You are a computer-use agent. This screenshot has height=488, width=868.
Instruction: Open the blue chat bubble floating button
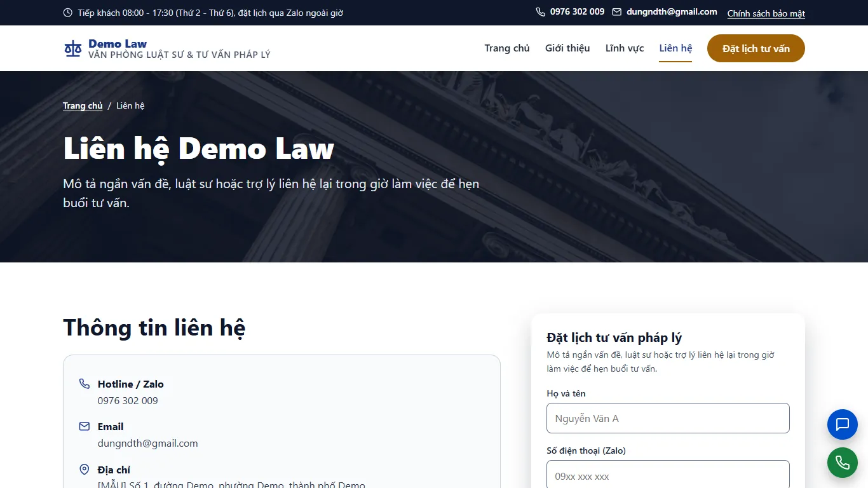coord(843,424)
